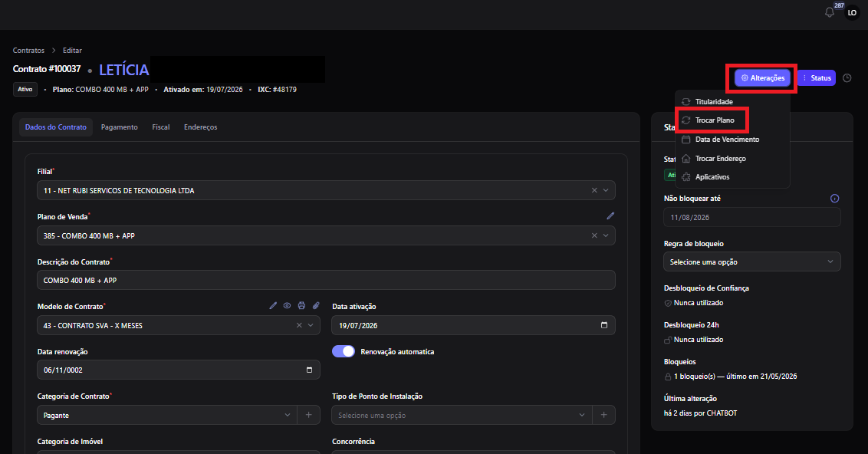Click the Alterações button
Viewport: 868px width, 454px height.
click(x=763, y=78)
